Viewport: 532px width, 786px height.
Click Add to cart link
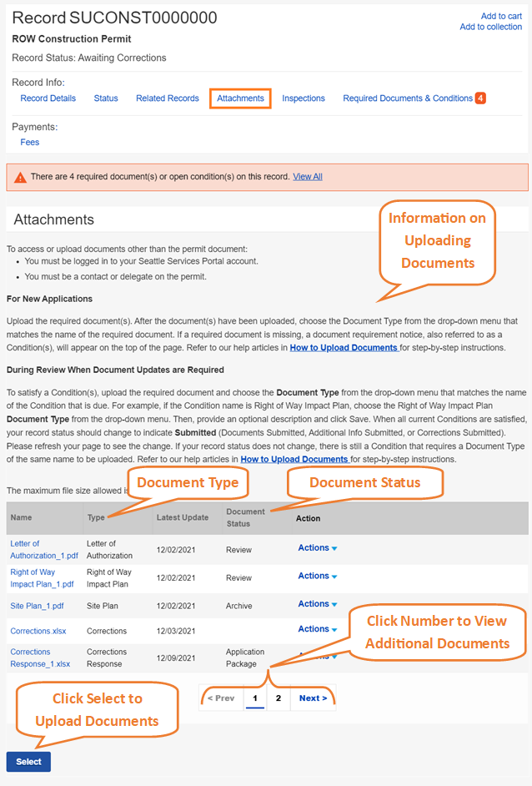click(501, 16)
